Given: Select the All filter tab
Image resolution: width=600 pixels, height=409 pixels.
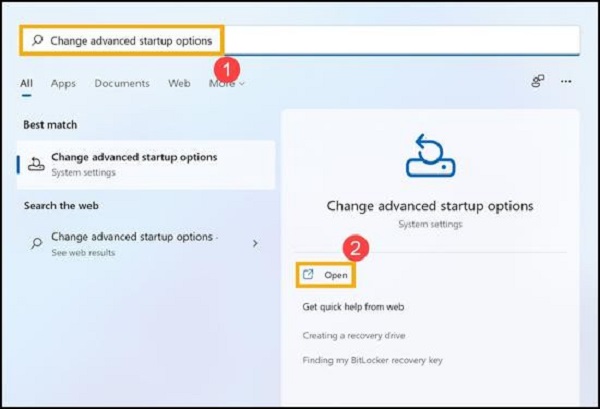Looking at the screenshot, I should 26,84.
